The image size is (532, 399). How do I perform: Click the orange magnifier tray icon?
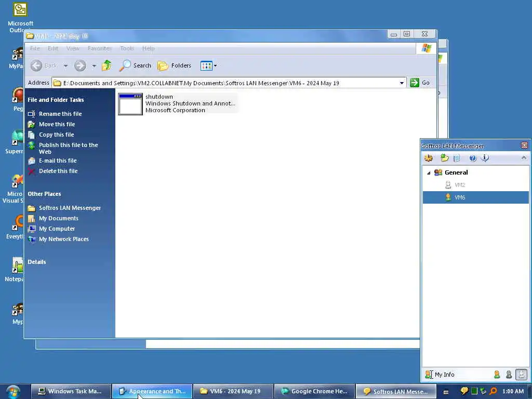click(494, 391)
